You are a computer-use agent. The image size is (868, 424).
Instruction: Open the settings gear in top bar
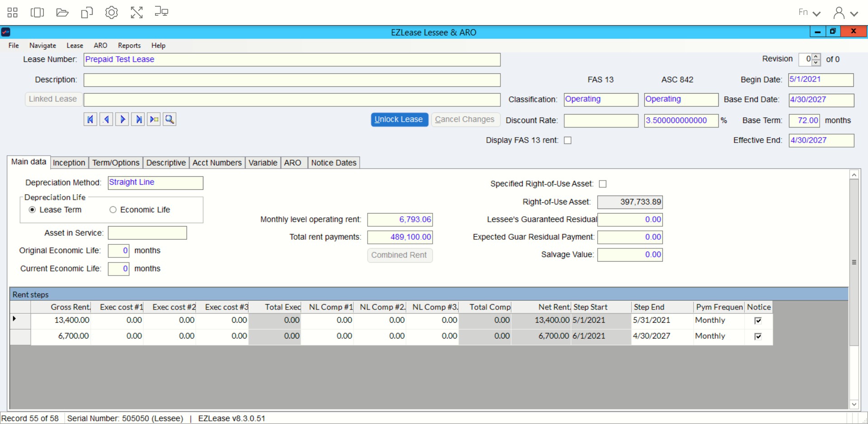pyautogui.click(x=112, y=12)
